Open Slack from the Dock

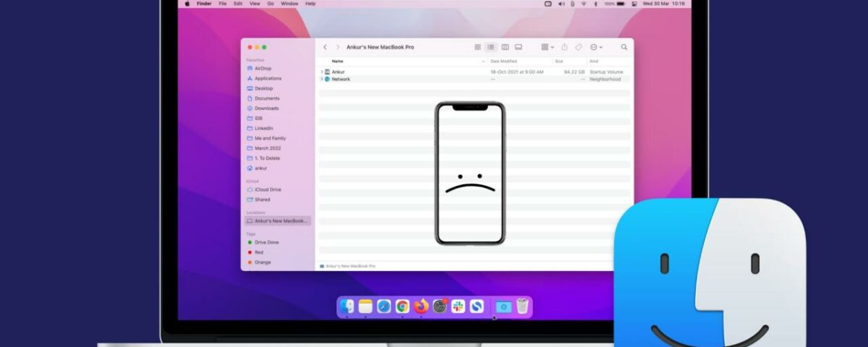pyautogui.click(x=458, y=307)
